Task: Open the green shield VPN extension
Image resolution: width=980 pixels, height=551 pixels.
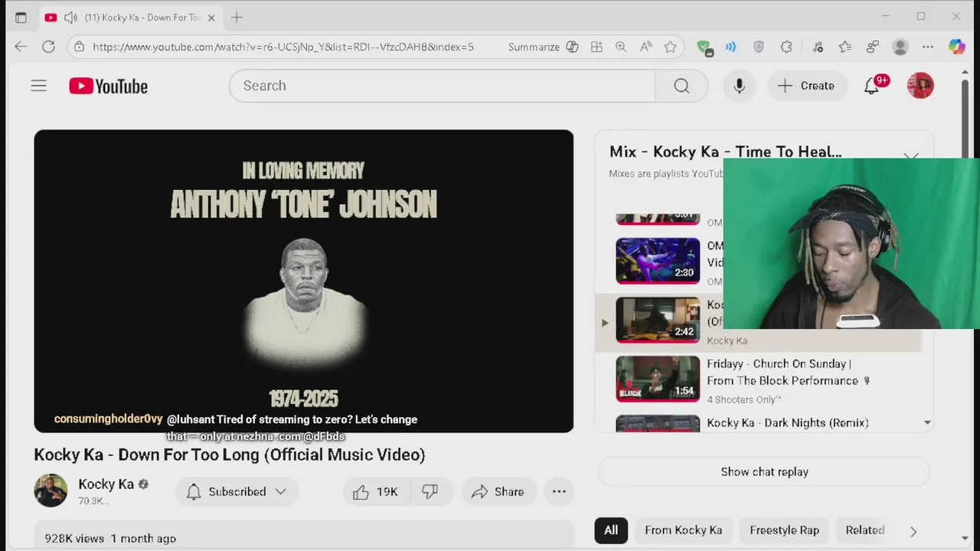Action: click(704, 47)
